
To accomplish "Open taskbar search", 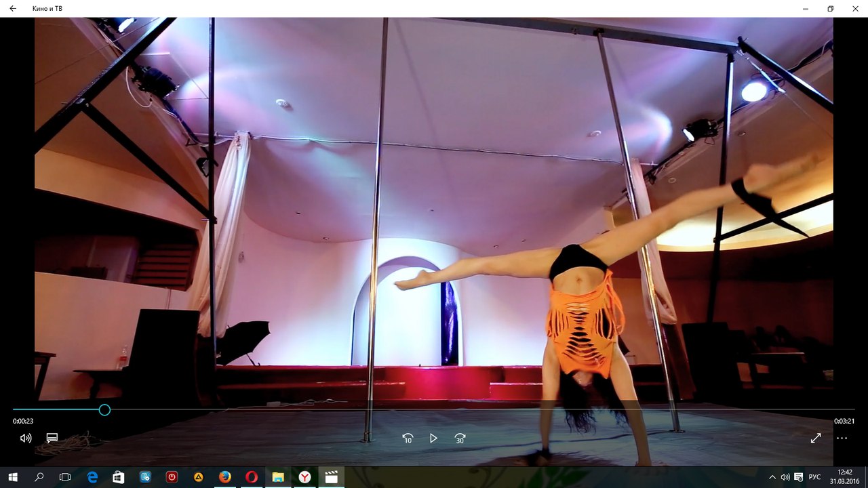I will point(39,477).
